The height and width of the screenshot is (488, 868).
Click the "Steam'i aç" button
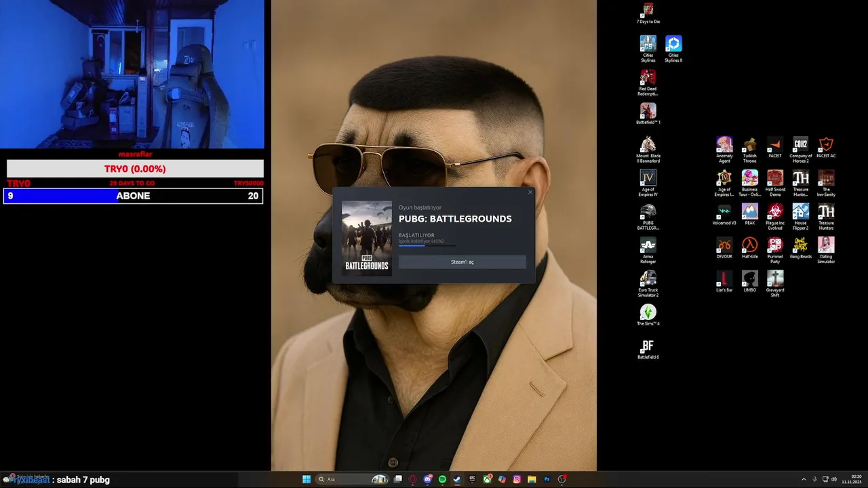tap(462, 262)
